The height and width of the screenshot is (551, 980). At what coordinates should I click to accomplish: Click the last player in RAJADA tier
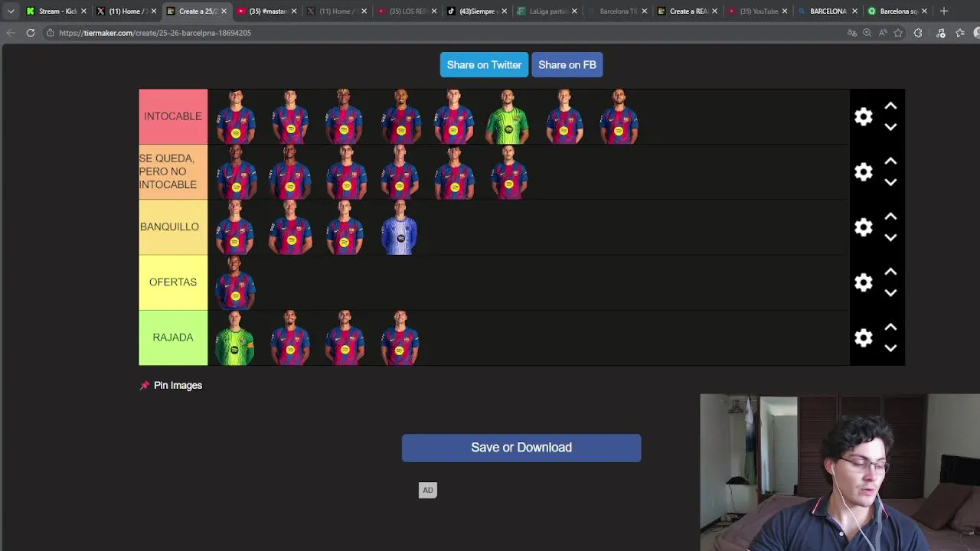pos(400,337)
